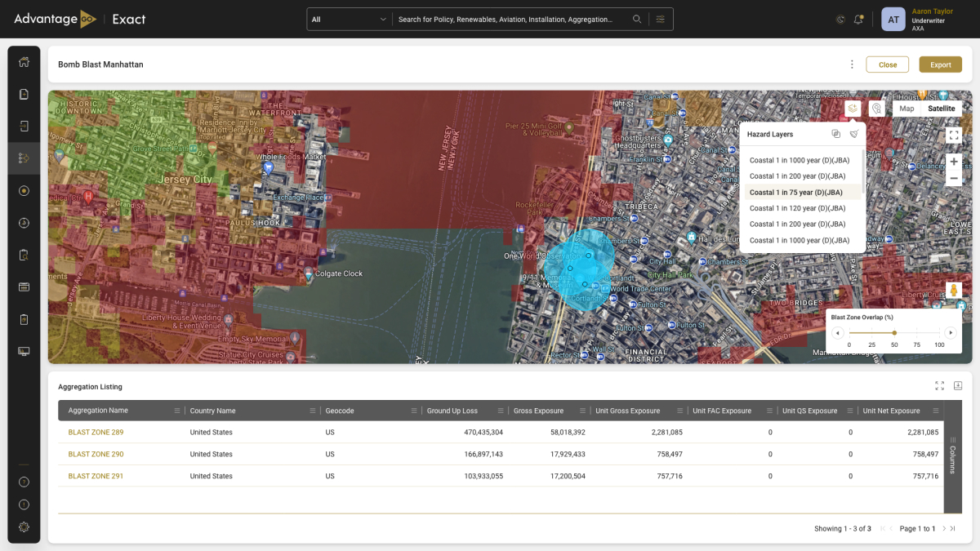Click the Export button
Viewport: 980px width, 551px height.
coord(940,64)
